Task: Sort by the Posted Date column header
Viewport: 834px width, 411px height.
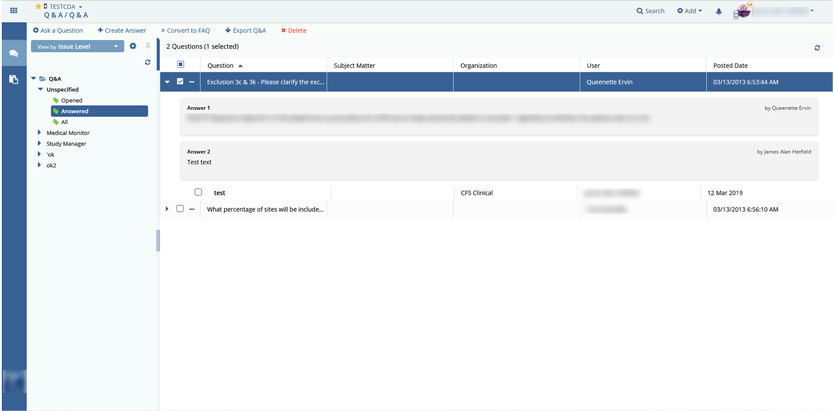Action: click(x=731, y=65)
